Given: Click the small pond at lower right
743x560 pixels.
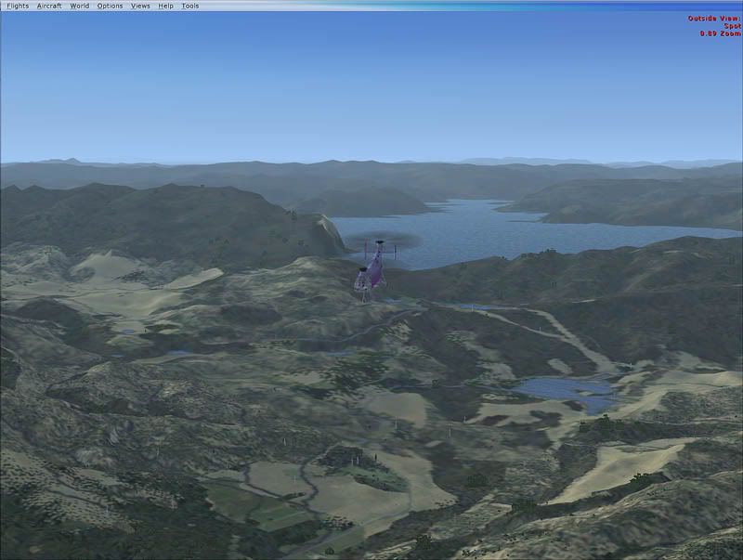Looking at the screenshot, I should [565, 388].
